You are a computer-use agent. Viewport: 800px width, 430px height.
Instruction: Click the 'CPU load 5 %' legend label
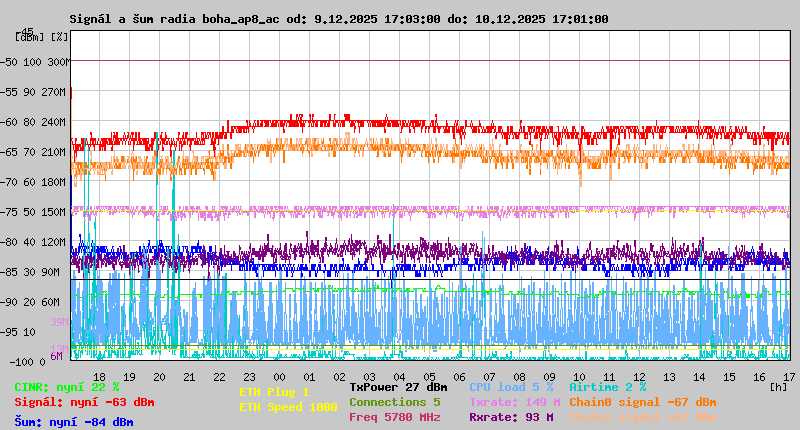pyautogui.click(x=511, y=387)
